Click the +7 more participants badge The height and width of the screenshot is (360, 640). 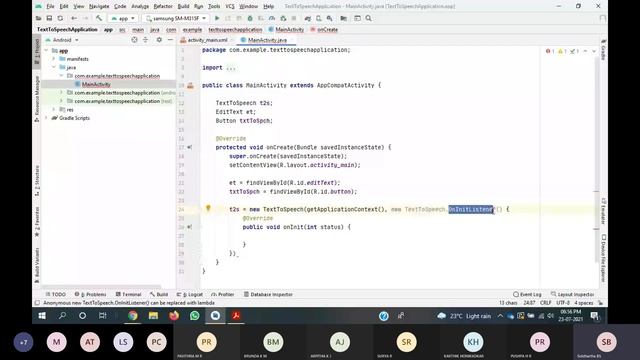[x=24, y=342]
